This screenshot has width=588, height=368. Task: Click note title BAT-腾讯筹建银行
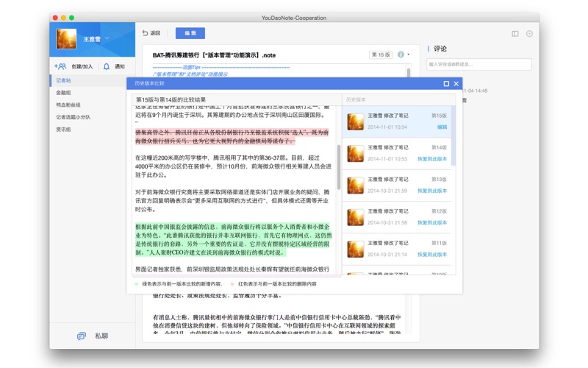point(214,55)
